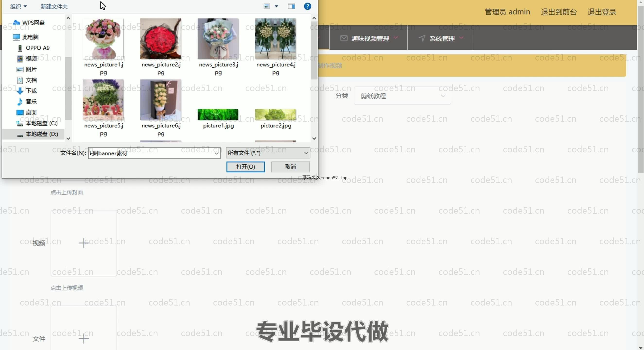The image size is (644, 350).
Task: Select 此电脑 in navigation tree
Action: click(x=26, y=37)
